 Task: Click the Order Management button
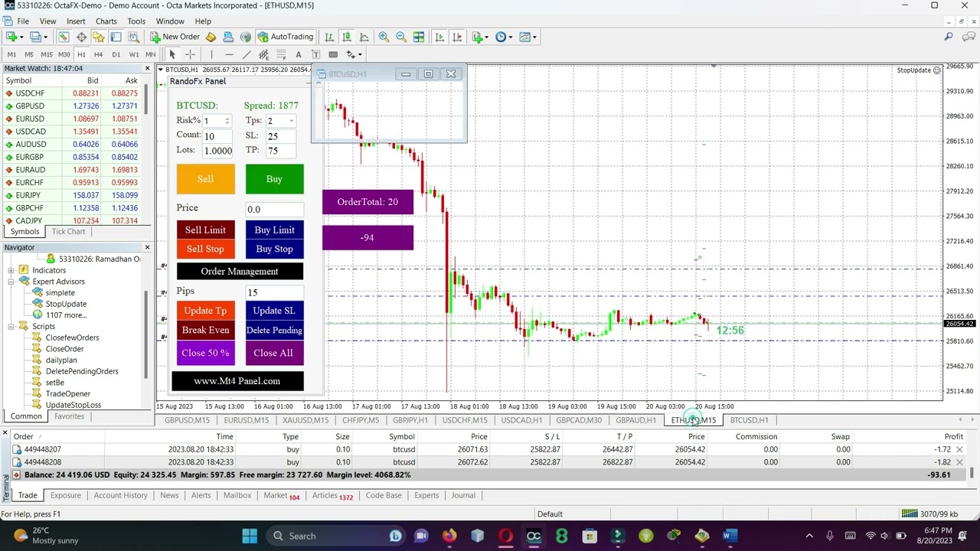[240, 272]
